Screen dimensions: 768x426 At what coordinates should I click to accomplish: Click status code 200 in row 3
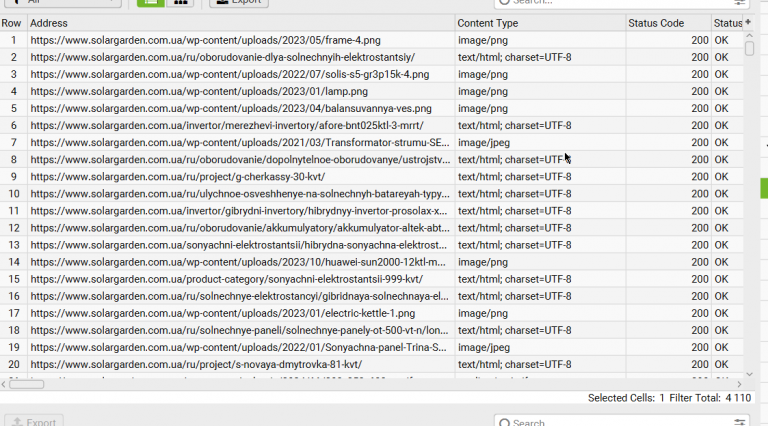(x=699, y=74)
